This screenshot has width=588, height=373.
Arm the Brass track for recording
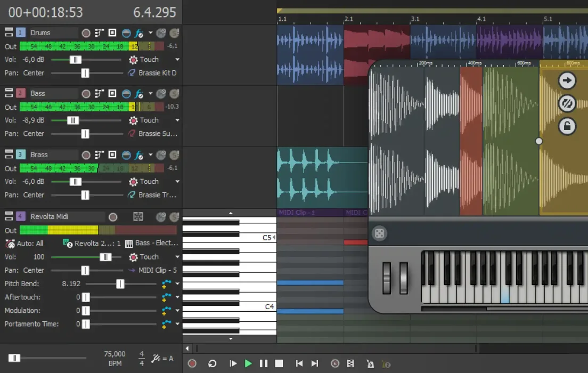coord(86,155)
